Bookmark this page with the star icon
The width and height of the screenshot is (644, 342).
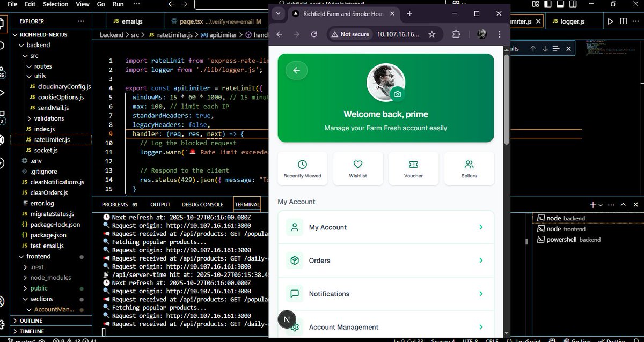[x=431, y=34]
